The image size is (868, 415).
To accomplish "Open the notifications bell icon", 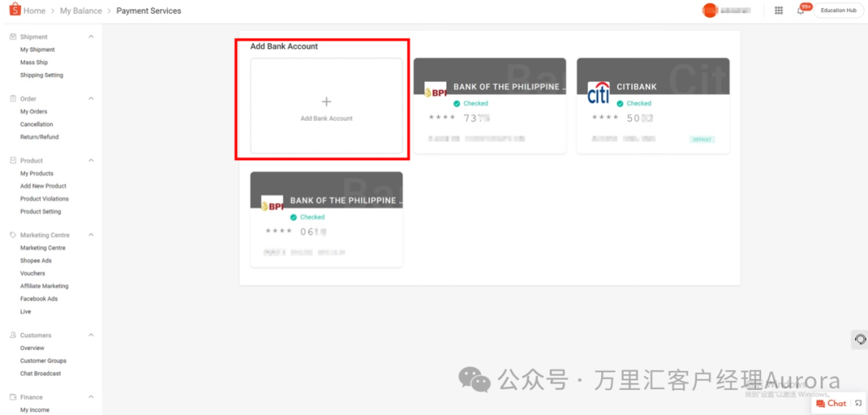I will pyautogui.click(x=800, y=10).
